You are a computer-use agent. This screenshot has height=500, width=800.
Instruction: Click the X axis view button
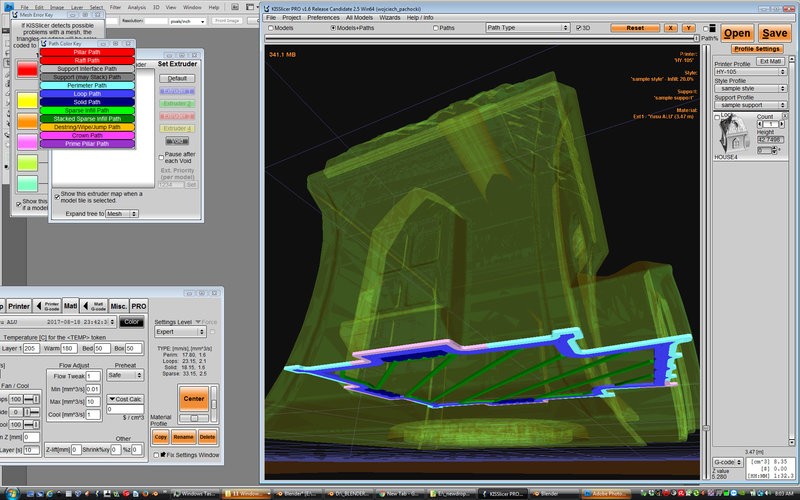[x=670, y=28]
